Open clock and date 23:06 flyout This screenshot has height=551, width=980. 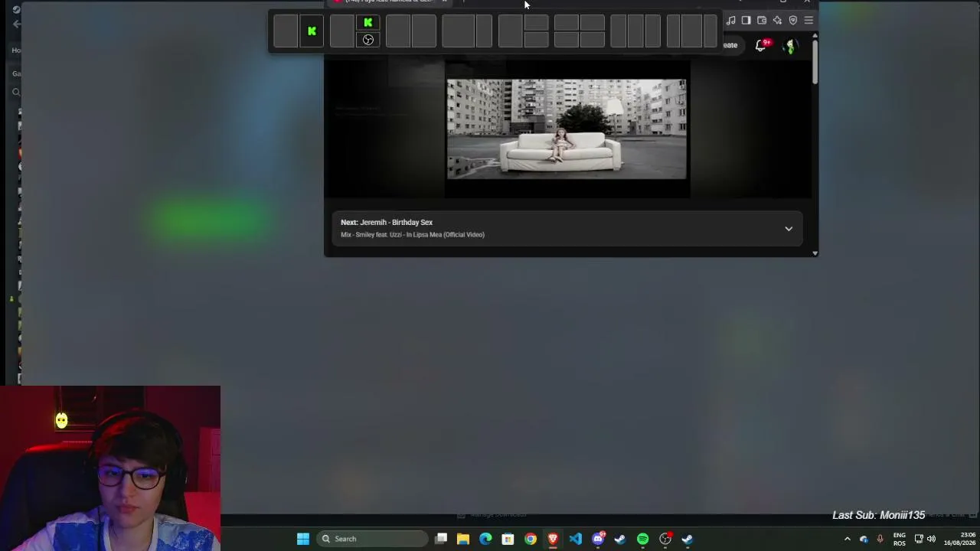[960, 539]
